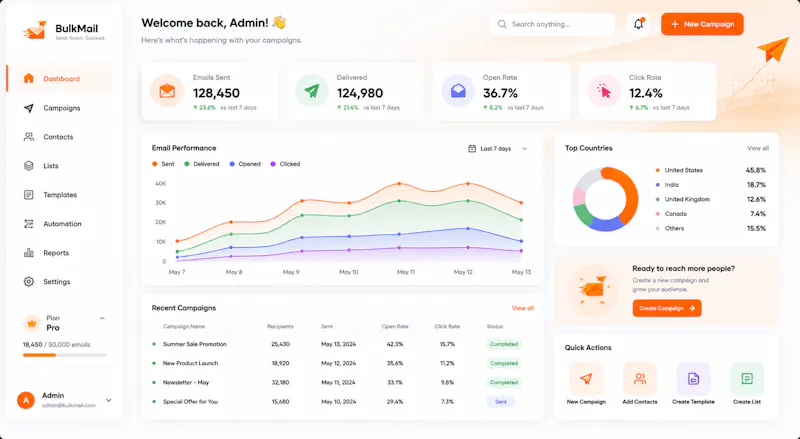Collapse the Plan Pro chevron
Screen dimensions: 800x439
pos(102,318)
